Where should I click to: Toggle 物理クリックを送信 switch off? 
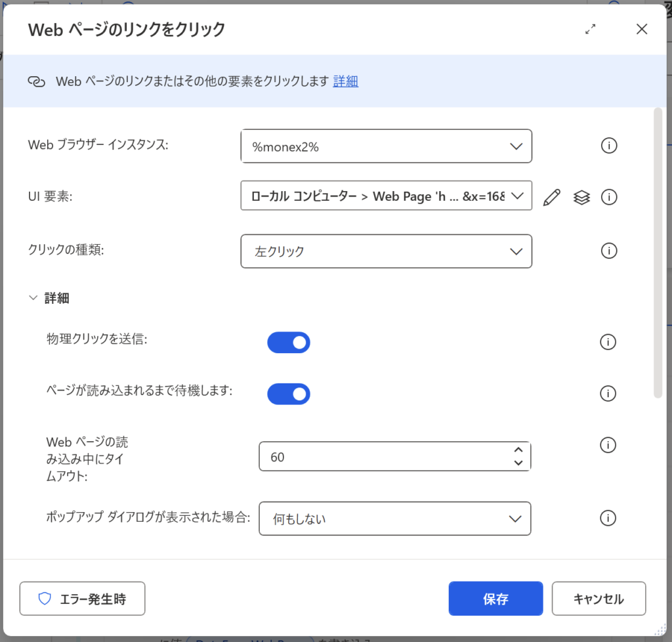pos(288,343)
